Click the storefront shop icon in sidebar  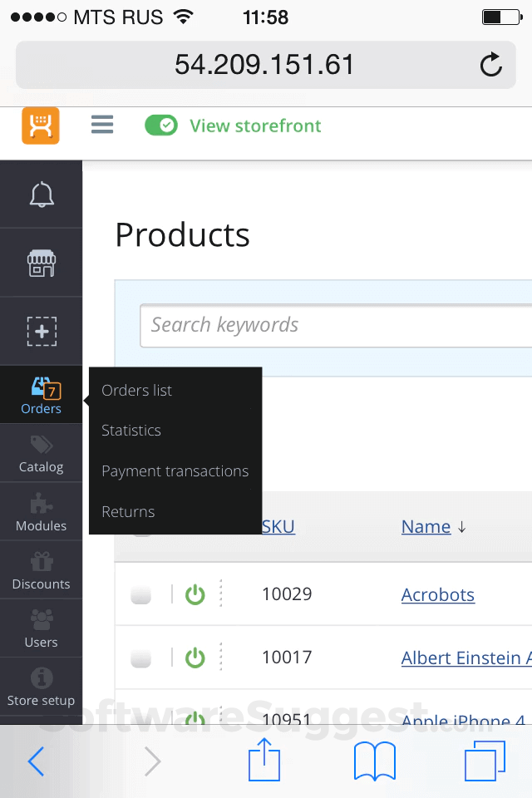pos(42,264)
